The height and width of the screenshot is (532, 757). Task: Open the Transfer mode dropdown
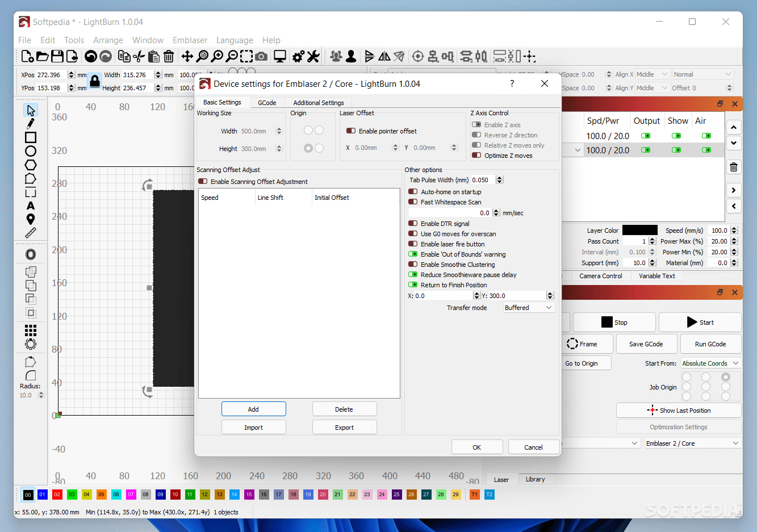click(528, 307)
